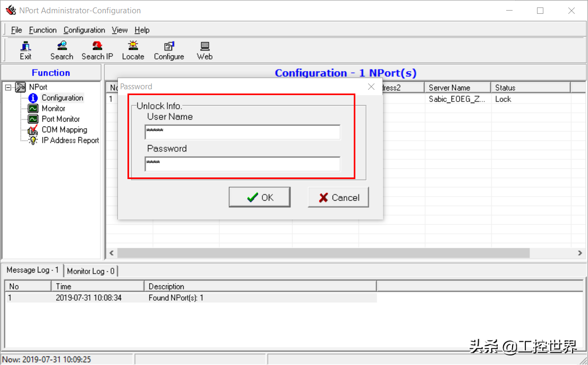Open COM Mapping in the tree
Viewport: 588px width, 365px height.
point(64,130)
